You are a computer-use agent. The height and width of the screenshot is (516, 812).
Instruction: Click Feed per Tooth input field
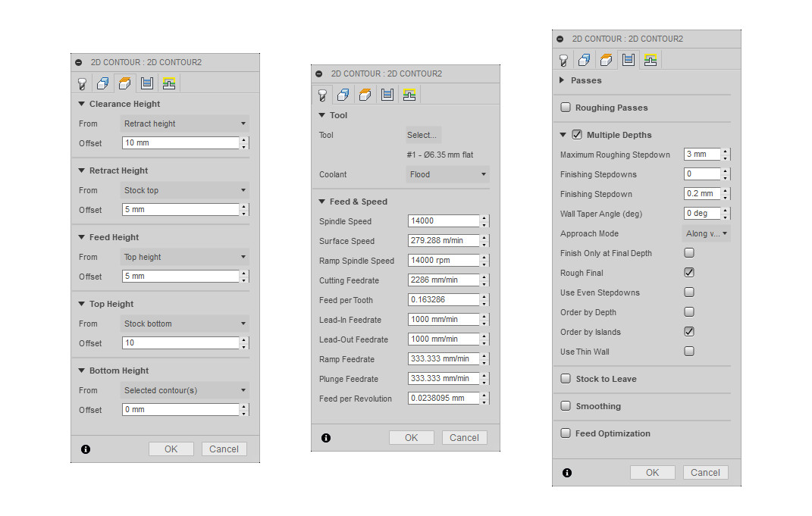[x=444, y=299]
